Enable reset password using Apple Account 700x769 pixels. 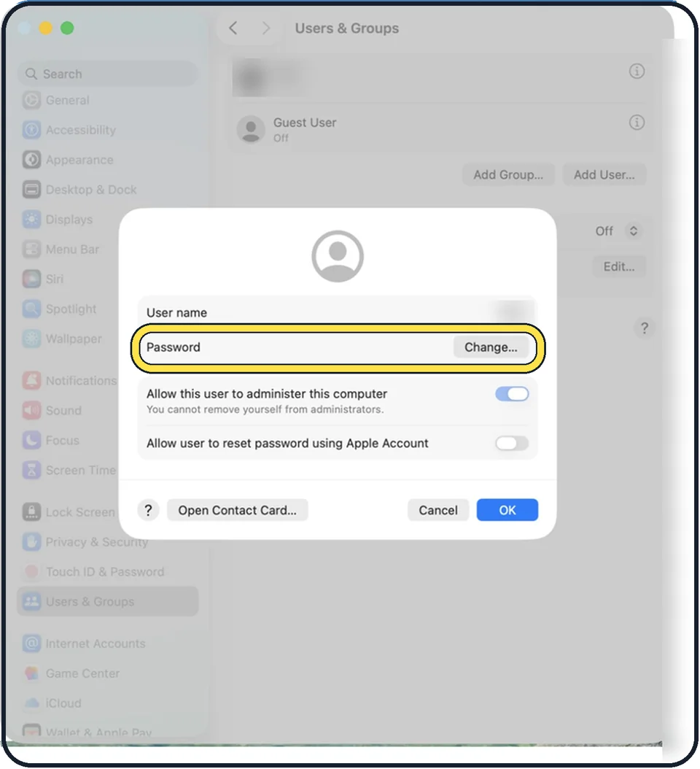(x=512, y=444)
